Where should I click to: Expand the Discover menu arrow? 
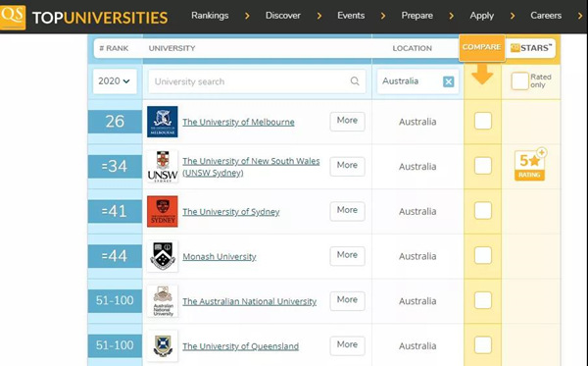pyautogui.click(x=319, y=16)
